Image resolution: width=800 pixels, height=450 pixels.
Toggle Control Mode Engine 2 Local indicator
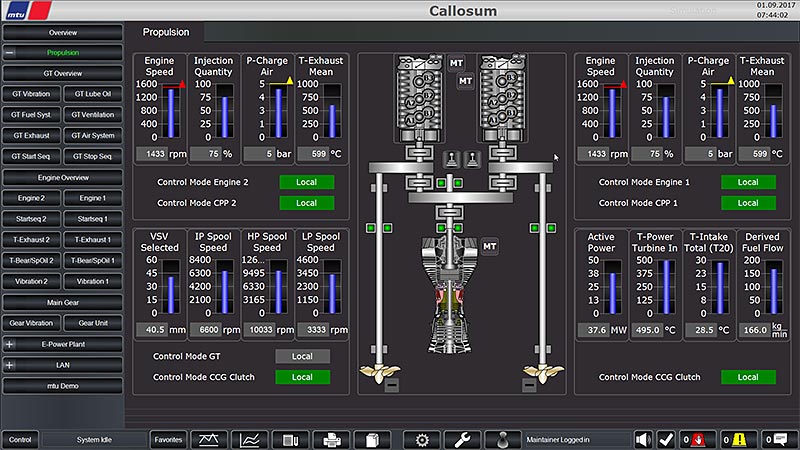tap(306, 182)
